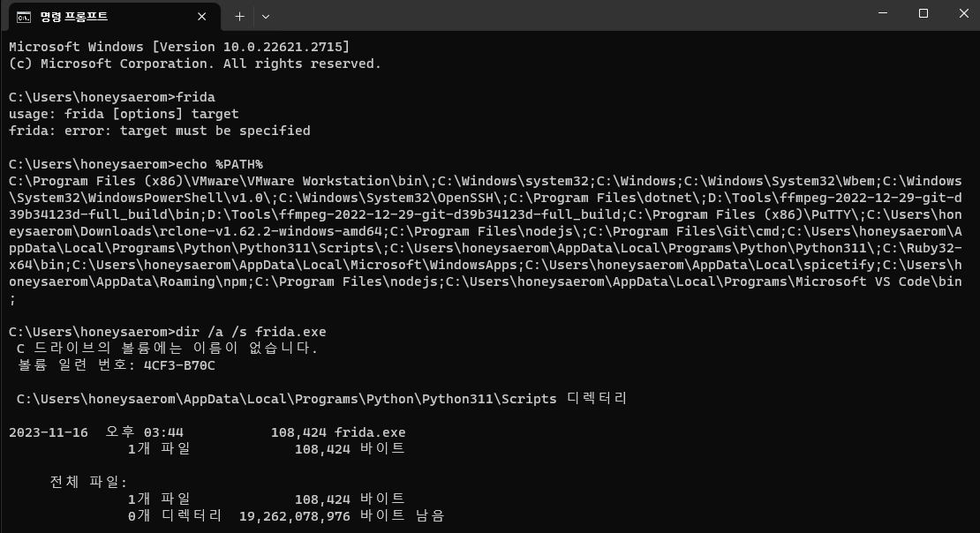Click the Microsoft Windows version line
This screenshot has height=533, width=980.
point(178,46)
